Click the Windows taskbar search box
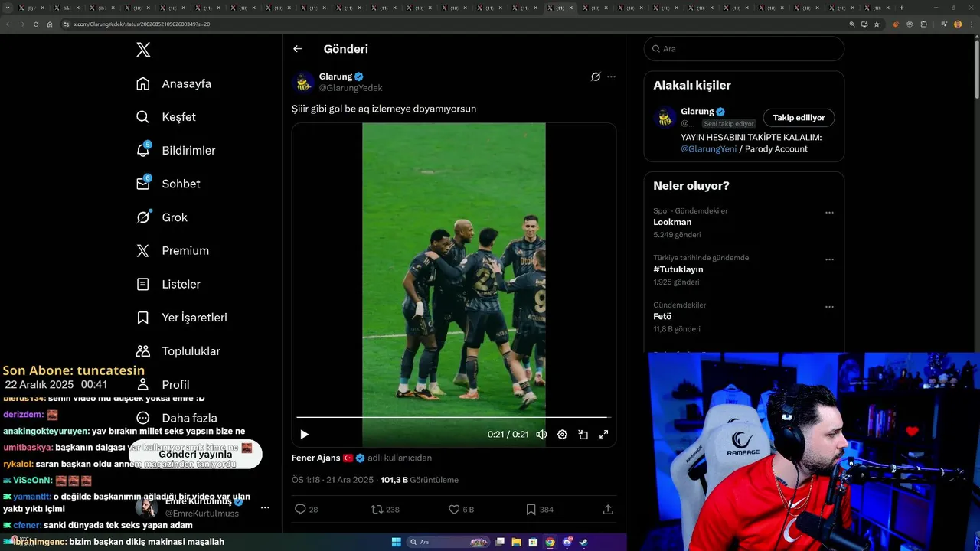This screenshot has height=551, width=980. point(449,542)
